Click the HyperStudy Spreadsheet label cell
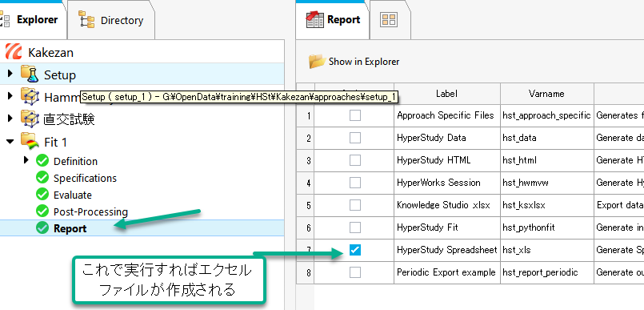The height and width of the screenshot is (310, 644). coord(447,250)
